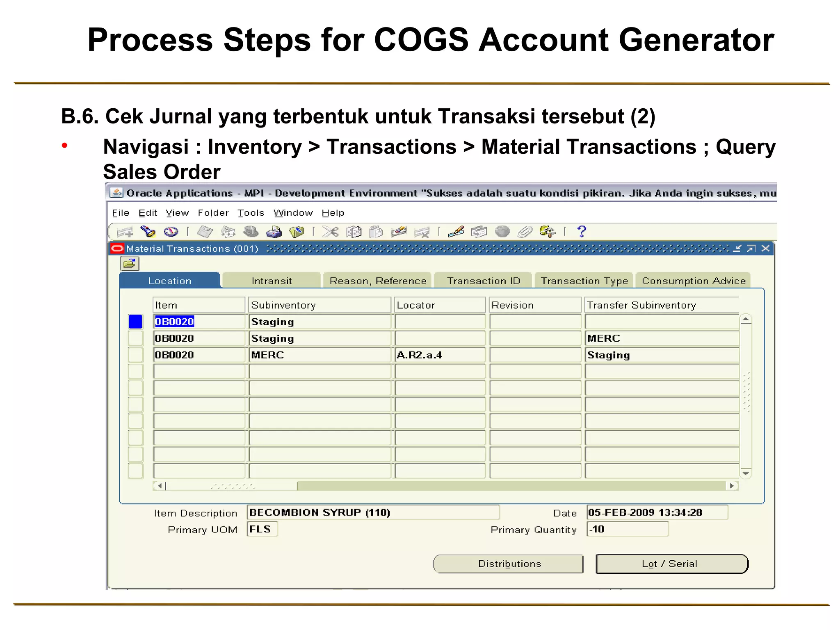Open the Window menu
Image resolution: width=840 pixels, height=630 pixels.
tap(293, 213)
